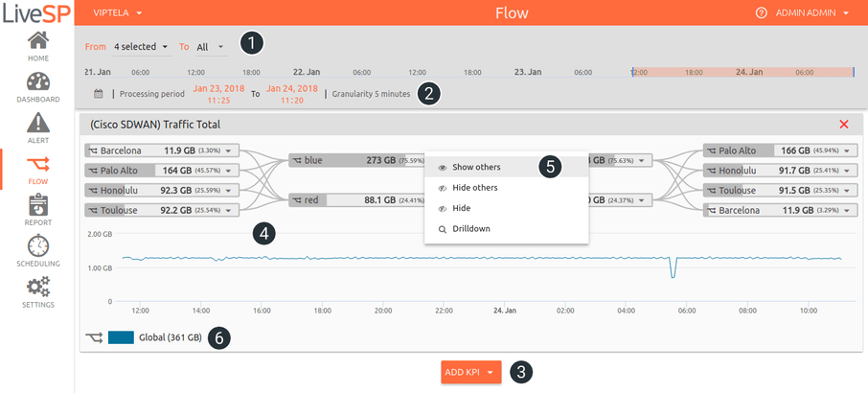The width and height of the screenshot is (868, 393).
Task: Select 'Show others' in context menu
Action: pos(506,167)
